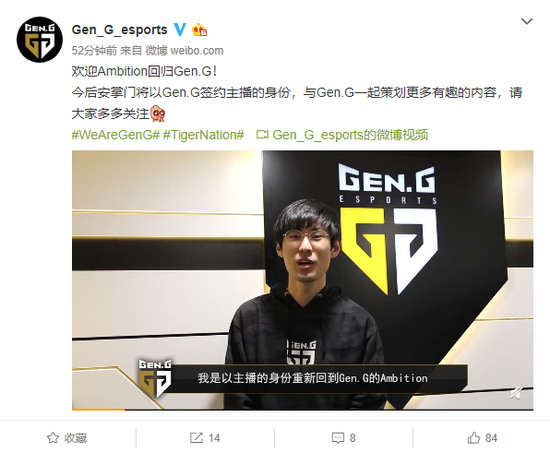Open the Gen.G profile avatar
550x453 pixels.
click(40, 40)
